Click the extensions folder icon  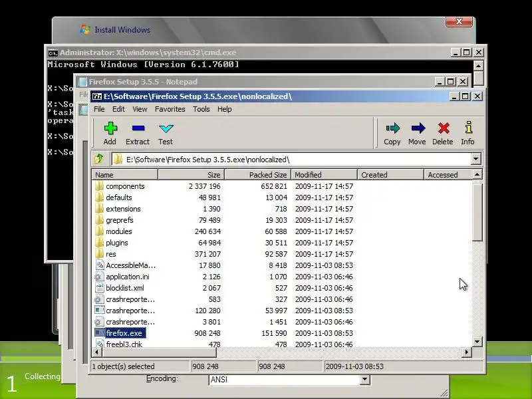[x=99, y=209]
